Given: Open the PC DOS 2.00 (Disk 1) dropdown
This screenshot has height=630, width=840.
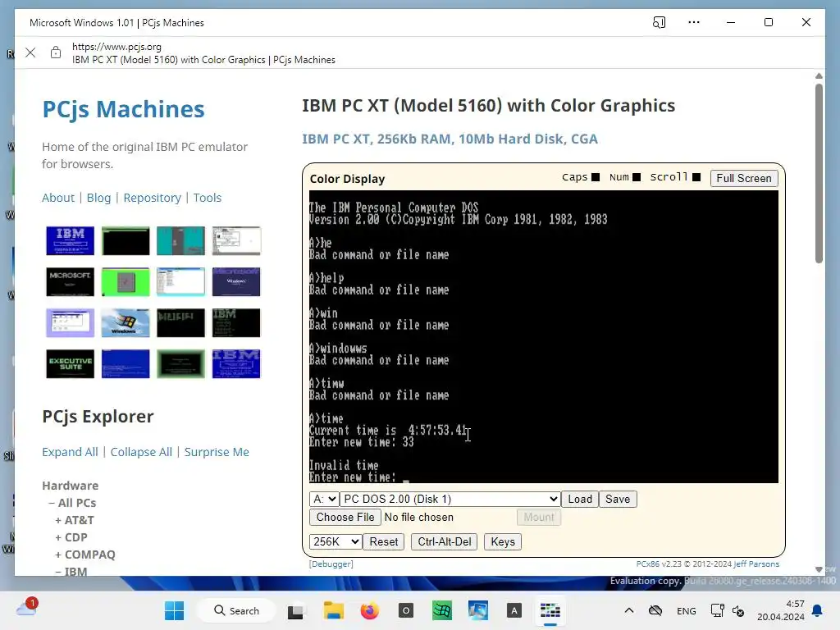Looking at the screenshot, I should click(450, 499).
